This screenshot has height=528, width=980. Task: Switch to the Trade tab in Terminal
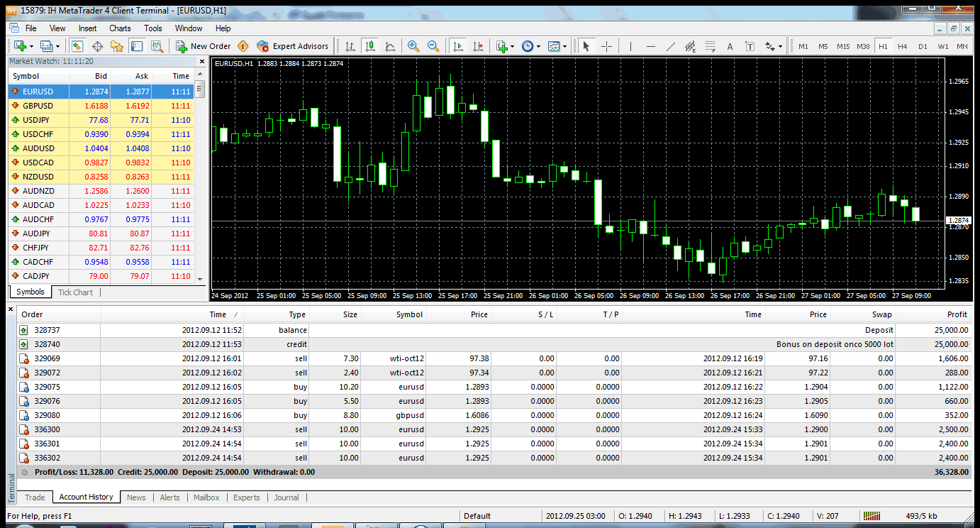click(35, 497)
